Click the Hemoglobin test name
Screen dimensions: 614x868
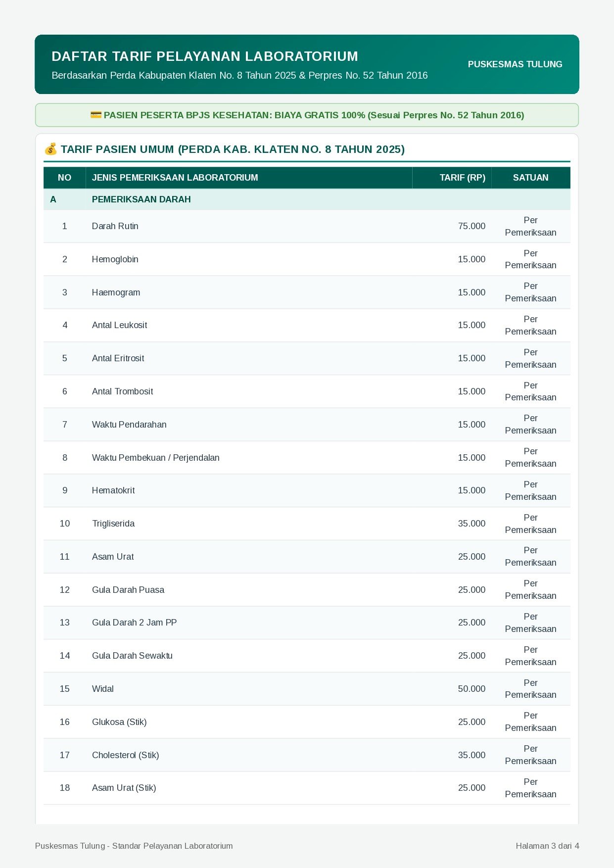[x=115, y=259]
